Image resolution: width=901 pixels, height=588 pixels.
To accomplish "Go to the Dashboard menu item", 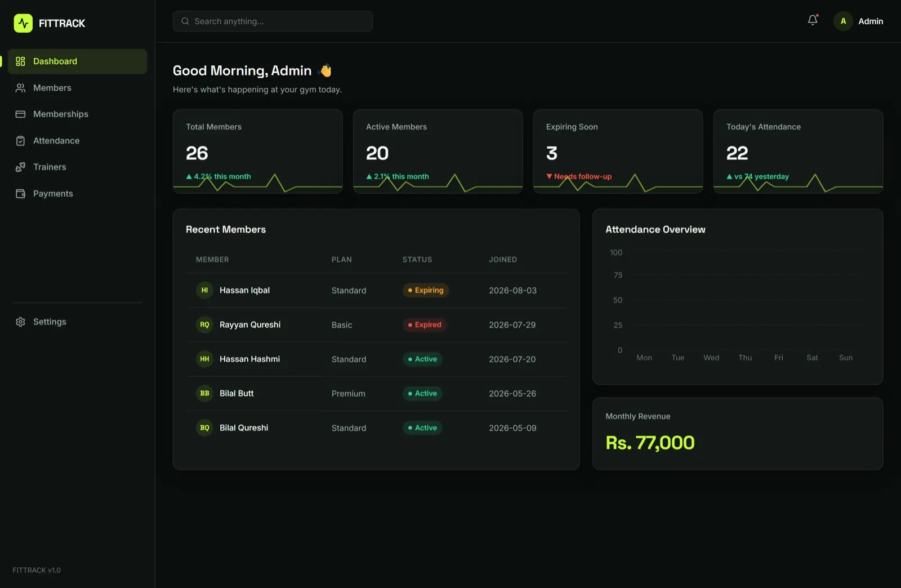I will 78,61.
